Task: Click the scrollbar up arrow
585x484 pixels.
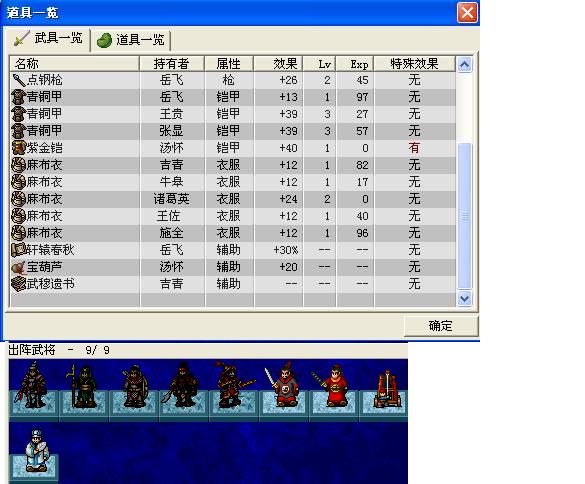Action: point(464,65)
